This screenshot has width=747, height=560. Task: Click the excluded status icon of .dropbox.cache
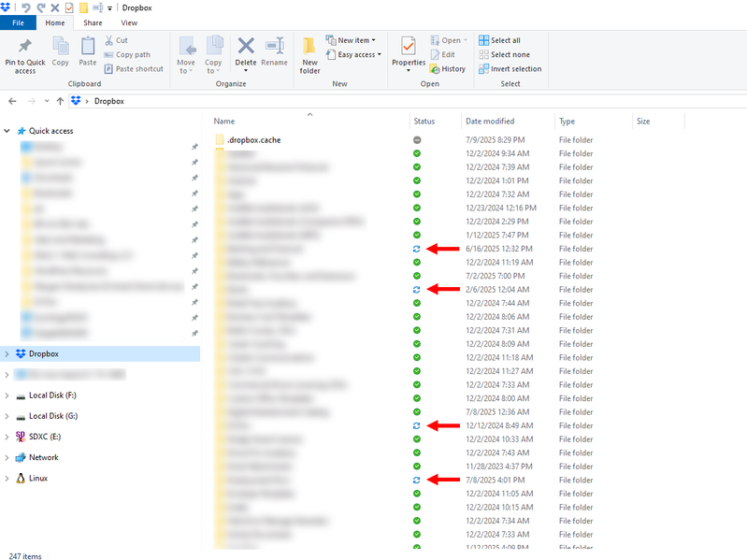point(417,140)
